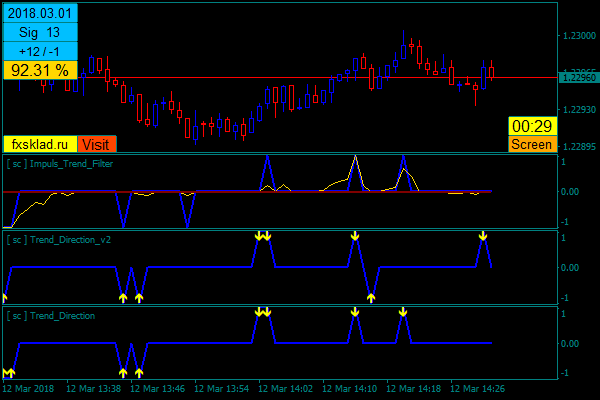Click the 92.31 % win rate box
Screen dimensions: 600x400
pyautogui.click(x=40, y=70)
